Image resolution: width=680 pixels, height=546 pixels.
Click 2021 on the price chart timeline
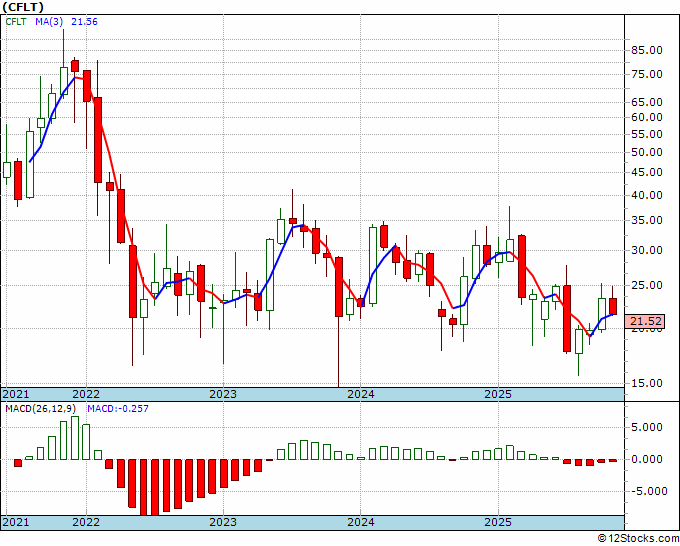pos(16,395)
